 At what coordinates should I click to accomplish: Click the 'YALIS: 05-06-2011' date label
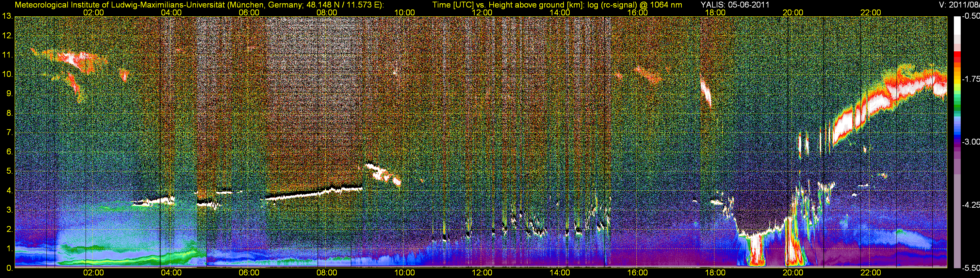pyautogui.click(x=735, y=5)
